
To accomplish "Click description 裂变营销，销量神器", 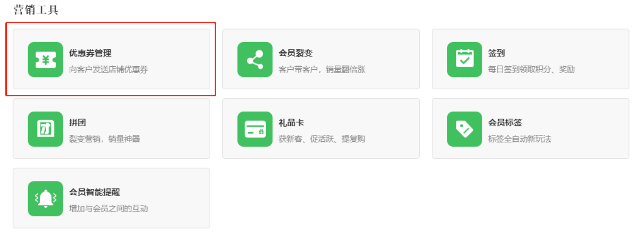I will tap(105, 139).
